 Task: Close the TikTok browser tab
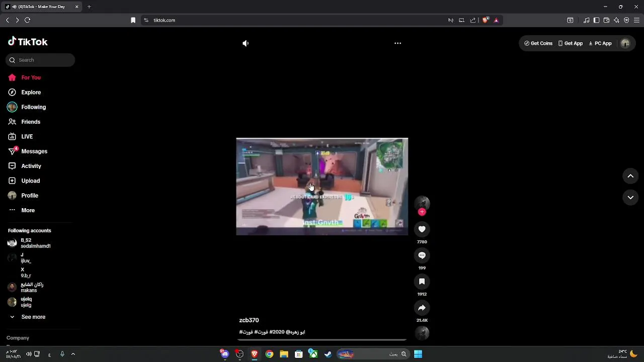(x=76, y=7)
